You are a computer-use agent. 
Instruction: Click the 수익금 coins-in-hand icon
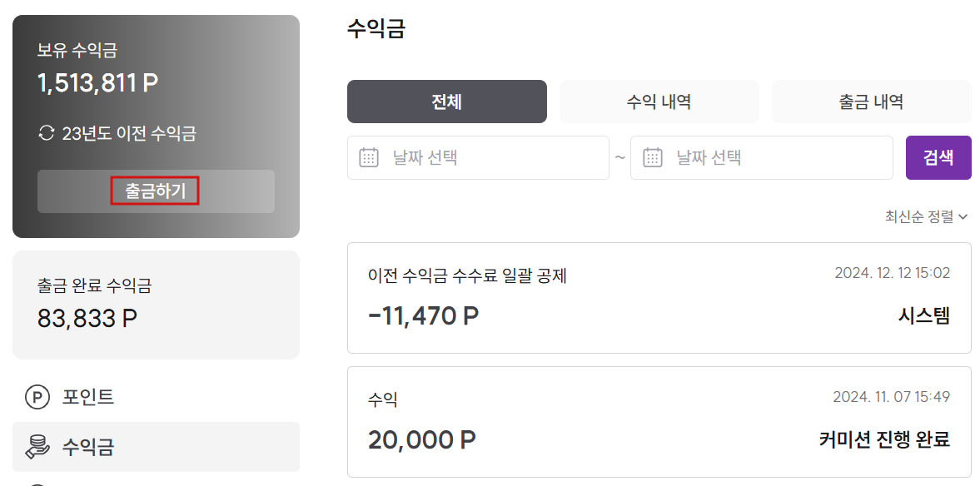[x=37, y=447]
